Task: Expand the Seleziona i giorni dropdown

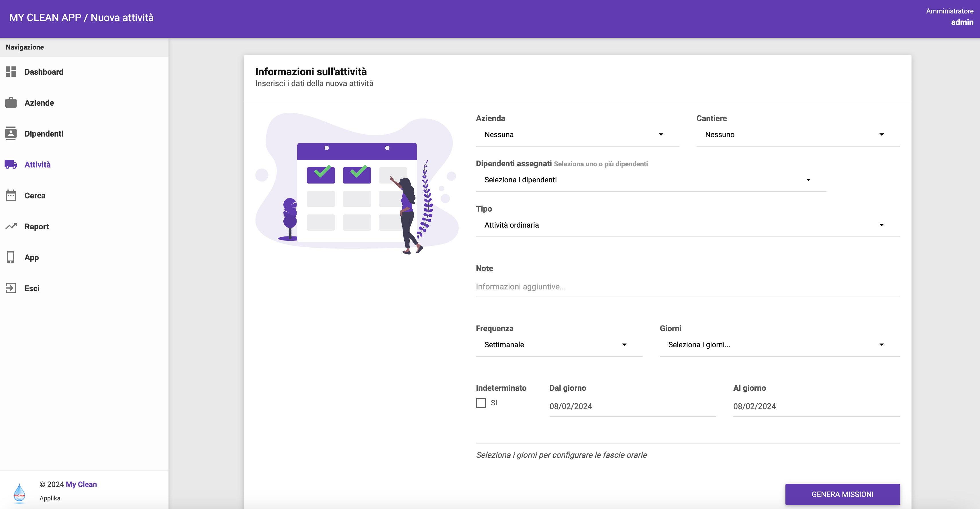Action: [779, 345]
